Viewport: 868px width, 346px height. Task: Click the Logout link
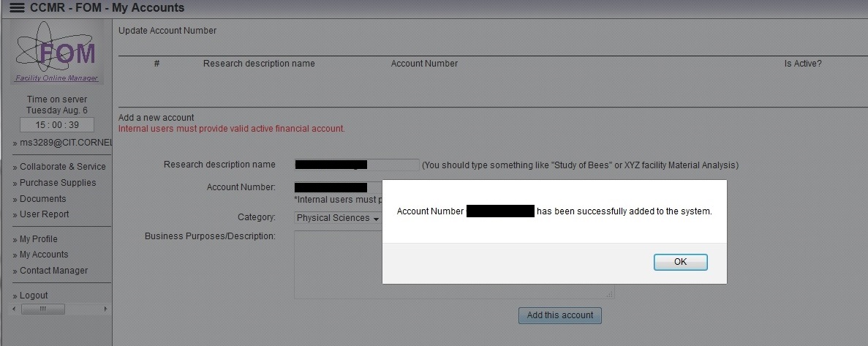pos(34,296)
